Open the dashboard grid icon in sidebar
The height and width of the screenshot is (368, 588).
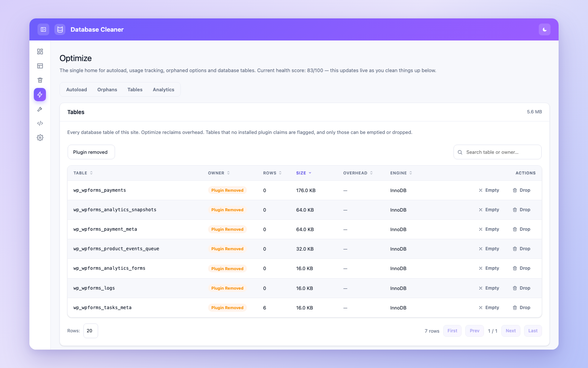tap(40, 52)
